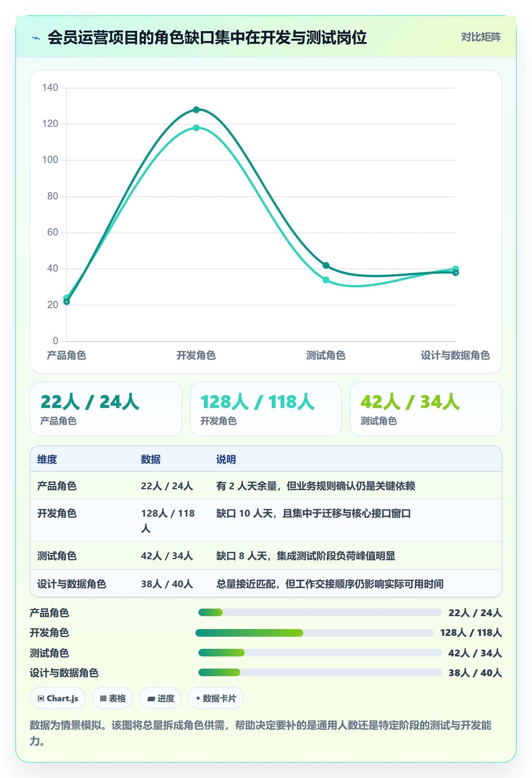Click the note 缺口 8 人天 description
Screen dimensions: 532x778
(x=306, y=556)
